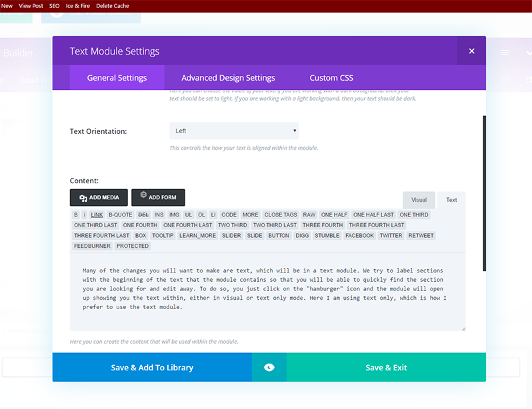Insert STUMBLE share shortcode
This screenshot has width=532, height=409.
pos(327,236)
